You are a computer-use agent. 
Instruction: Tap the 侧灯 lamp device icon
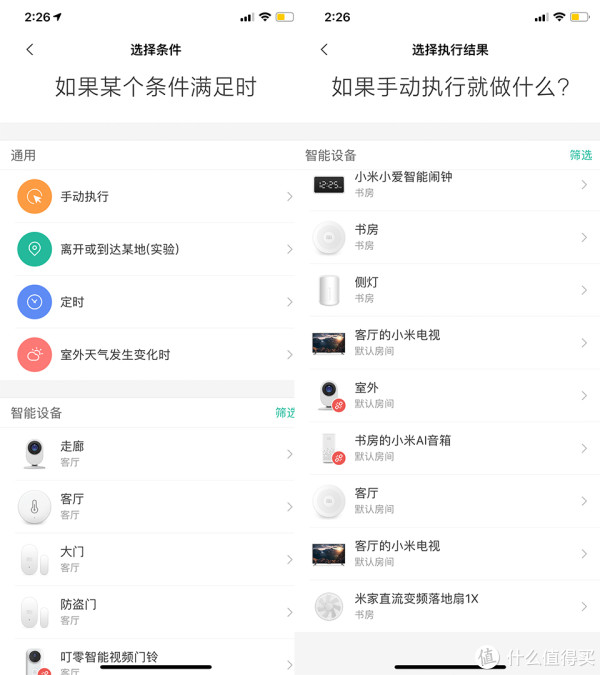point(329,290)
